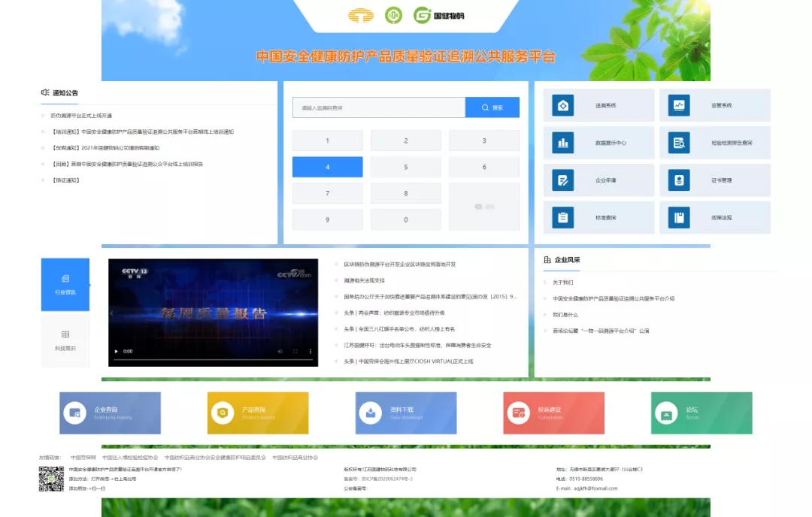The width and height of the screenshot is (812, 517).
Task: Open the 政策法规 book icon
Action: [679, 218]
